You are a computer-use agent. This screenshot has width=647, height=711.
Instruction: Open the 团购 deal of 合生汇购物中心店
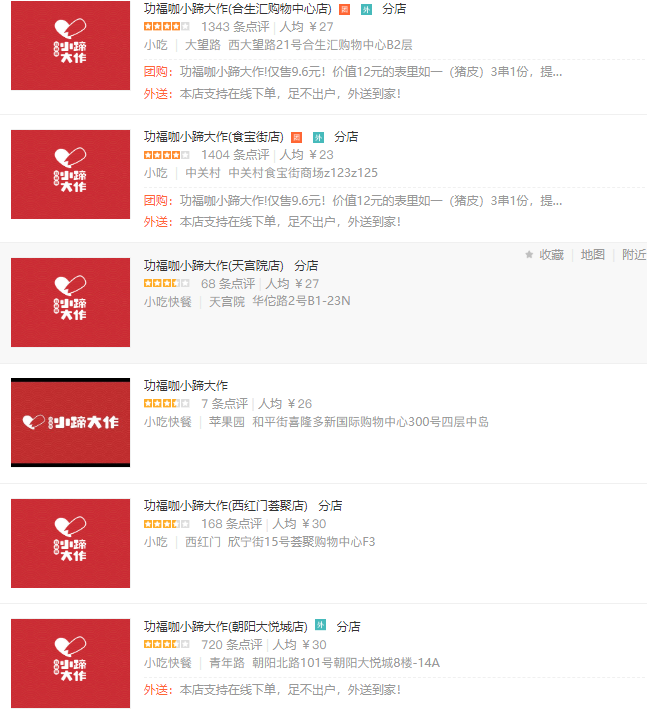353,72
